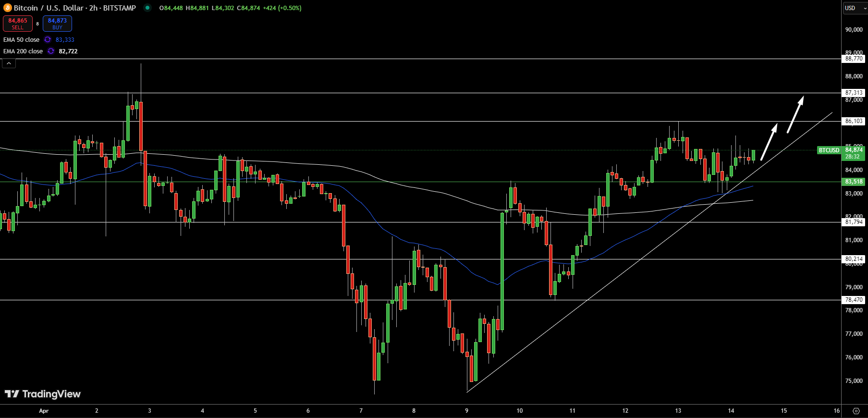Click the BUY 84,873 button

pyautogui.click(x=57, y=24)
